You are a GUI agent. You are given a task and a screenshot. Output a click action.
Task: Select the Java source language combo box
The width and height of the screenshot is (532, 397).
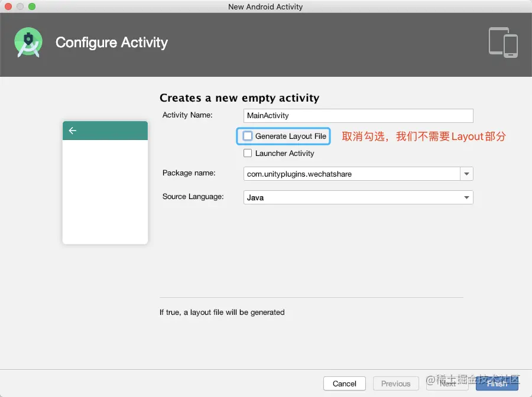[x=358, y=197]
